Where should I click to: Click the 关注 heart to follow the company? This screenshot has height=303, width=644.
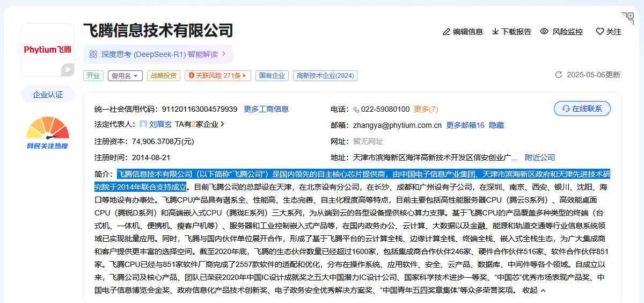(609, 32)
